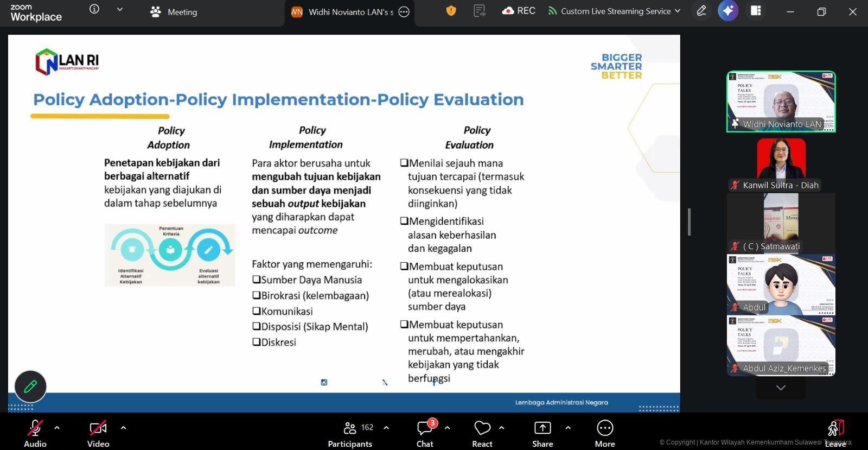Click the REC recording indicator
Image resolution: width=868 pixels, height=450 pixels.
(519, 11)
